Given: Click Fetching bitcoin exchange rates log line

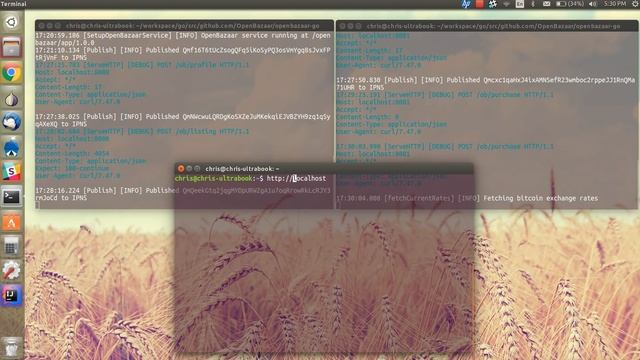Looking at the screenshot, I should tap(467, 198).
